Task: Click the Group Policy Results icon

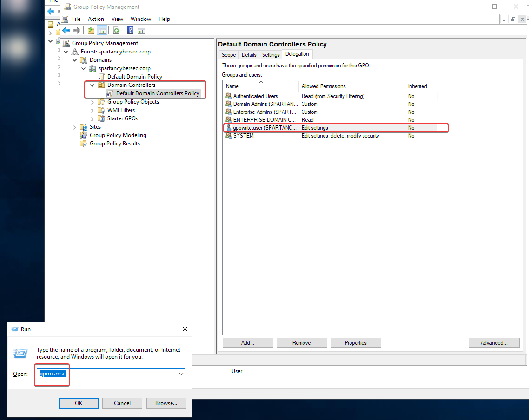Action: tap(83, 144)
